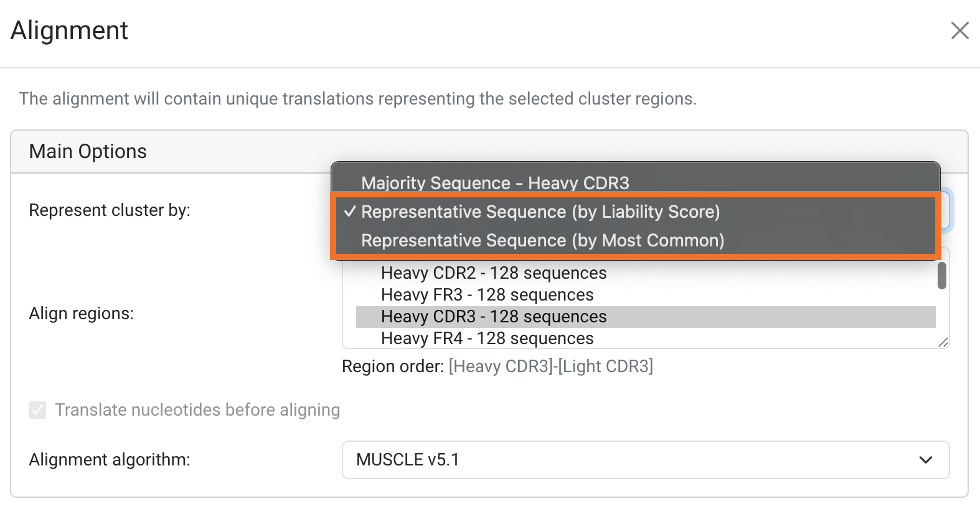Image resolution: width=980 pixels, height=509 pixels.
Task: Click the Represent cluster by label
Action: (110, 210)
